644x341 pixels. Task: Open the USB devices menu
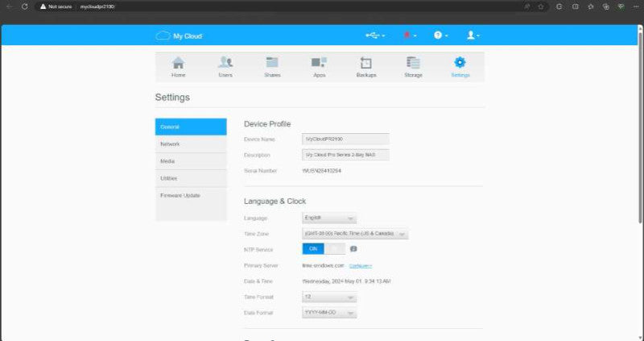pyautogui.click(x=375, y=35)
